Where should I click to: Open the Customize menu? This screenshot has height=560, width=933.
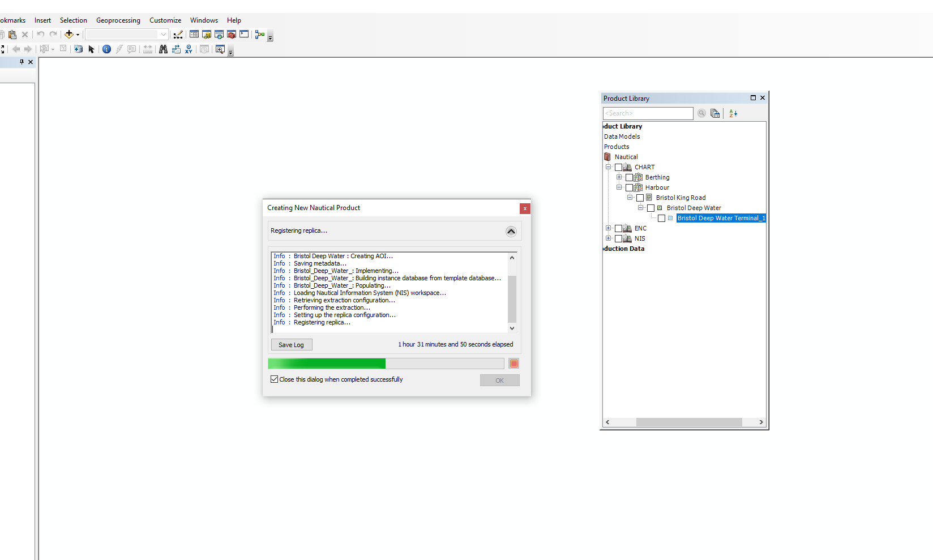(165, 20)
